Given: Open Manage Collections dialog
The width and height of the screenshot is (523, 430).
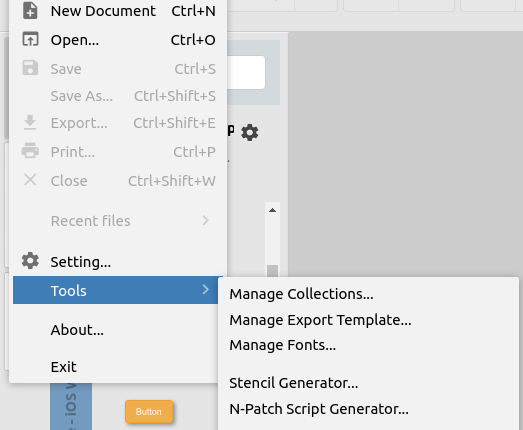Looking at the screenshot, I should (x=301, y=294).
